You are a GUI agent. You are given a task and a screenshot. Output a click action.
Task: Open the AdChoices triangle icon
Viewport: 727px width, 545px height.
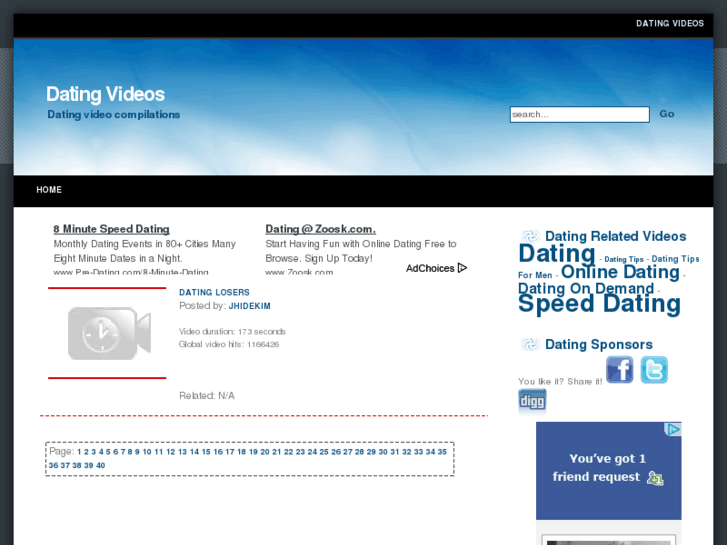pos(462,268)
